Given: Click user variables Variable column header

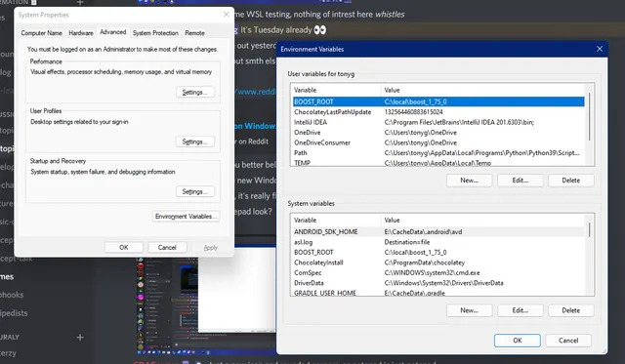Looking at the screenshot, I should [x=337, y=90].
